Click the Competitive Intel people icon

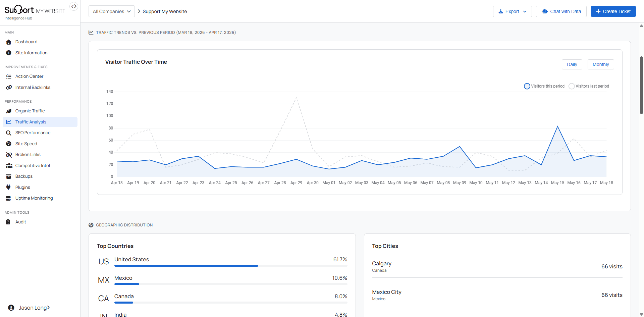pos(9,166)
